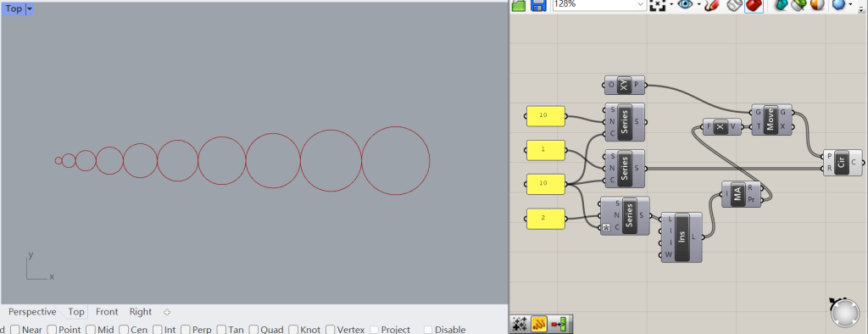Click the green bottom-bar icon with red arrow

coord(558,324)
